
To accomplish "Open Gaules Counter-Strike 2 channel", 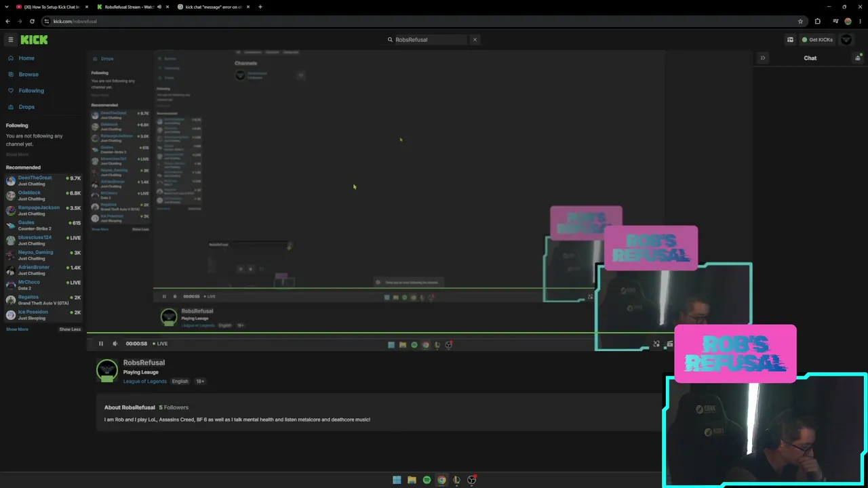I will [x=43, y=225].
